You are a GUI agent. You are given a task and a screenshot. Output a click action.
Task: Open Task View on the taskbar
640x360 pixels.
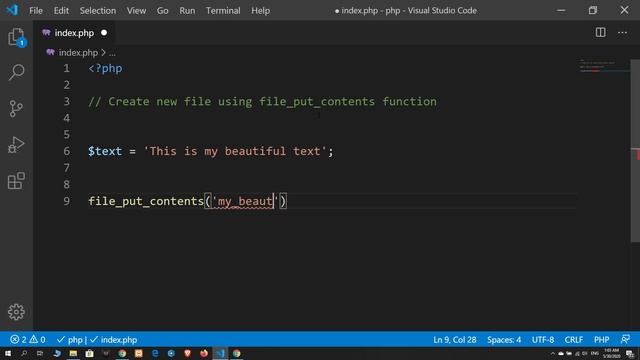40,353
